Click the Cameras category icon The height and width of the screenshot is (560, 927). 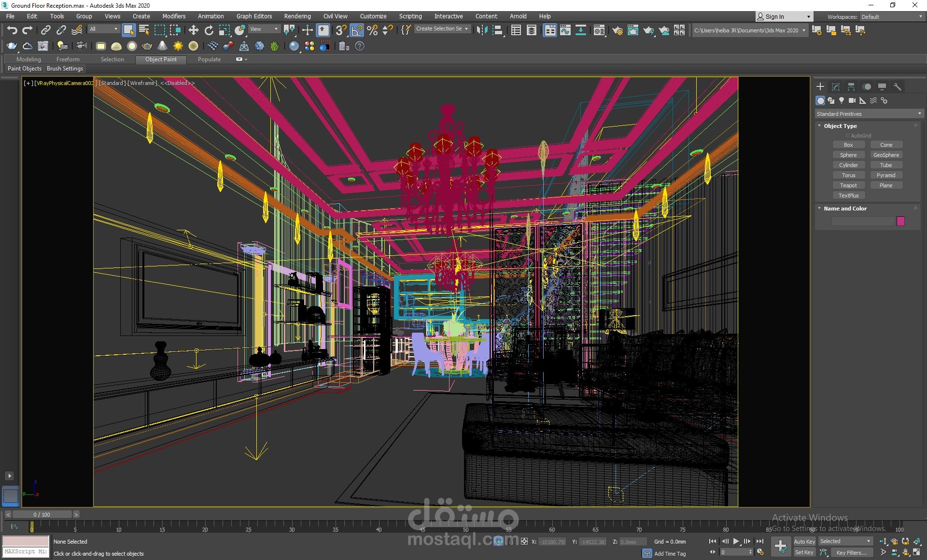tap(852, 100)
